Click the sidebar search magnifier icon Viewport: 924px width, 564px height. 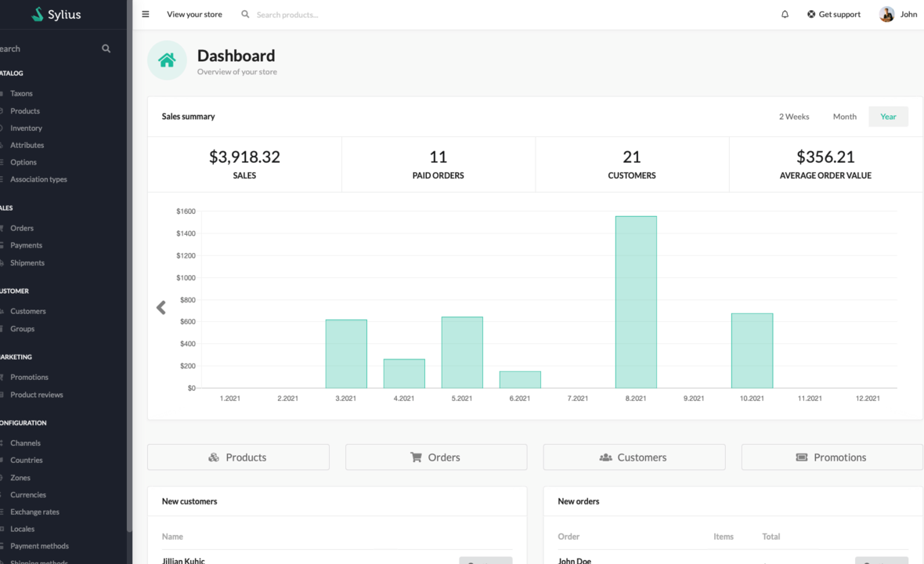point(106,49)
